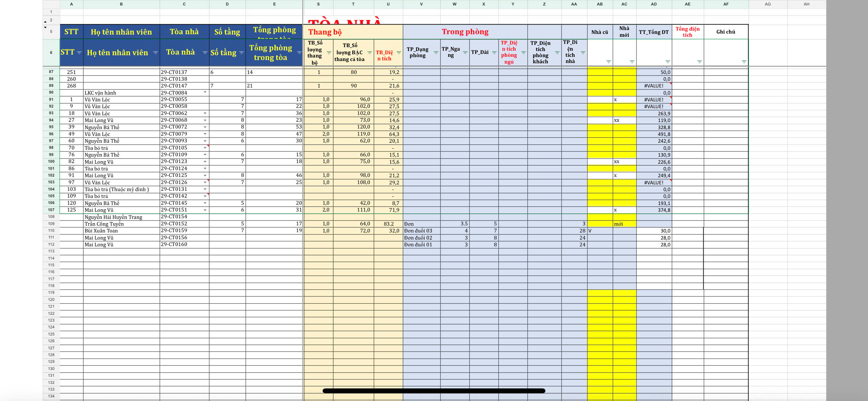
Task: Open TP_Dạng phòng filter icon
Action: click(x=435, y=53)
